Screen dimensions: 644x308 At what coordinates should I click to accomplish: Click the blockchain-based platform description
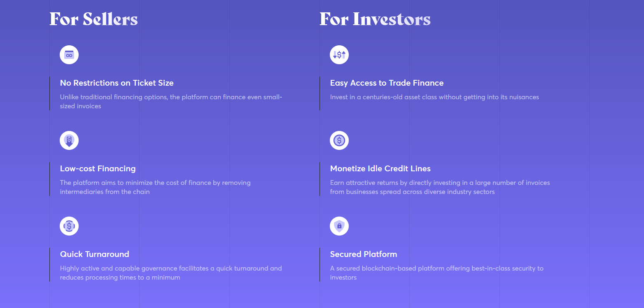tap(437, 273)
